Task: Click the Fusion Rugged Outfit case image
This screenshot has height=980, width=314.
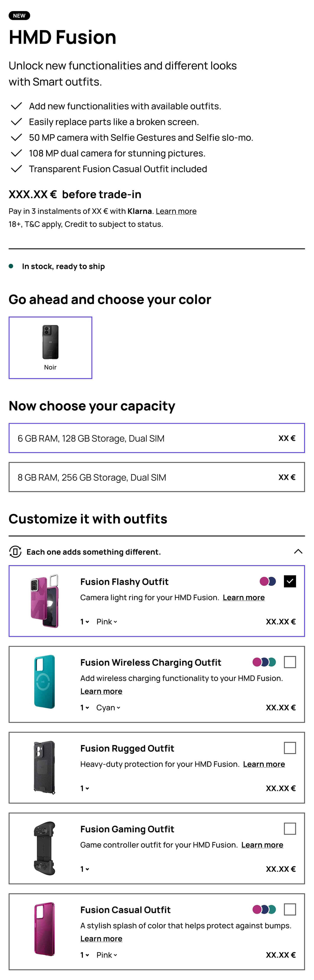Action: tap(45, 767)
